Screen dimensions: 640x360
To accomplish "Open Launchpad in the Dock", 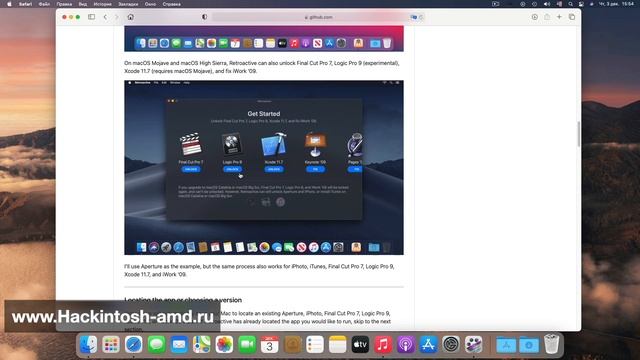I will pyautogui.click(x=111, y=344).
